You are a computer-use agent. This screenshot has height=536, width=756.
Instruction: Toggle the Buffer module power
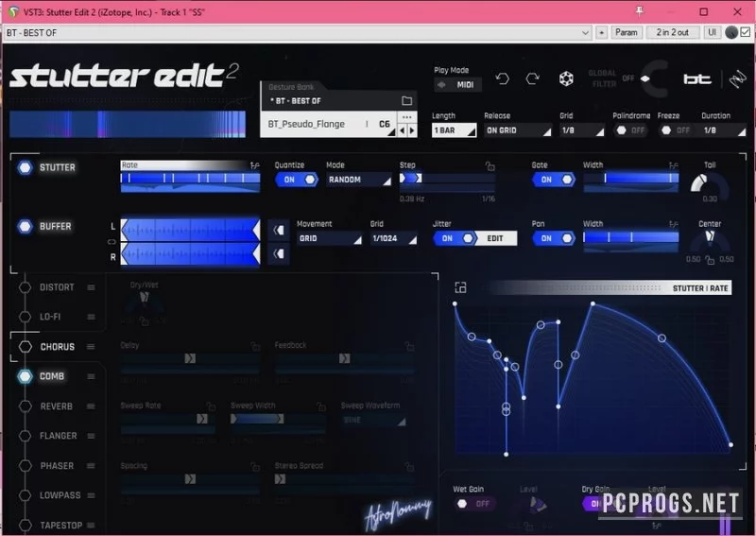click(25, 226)
